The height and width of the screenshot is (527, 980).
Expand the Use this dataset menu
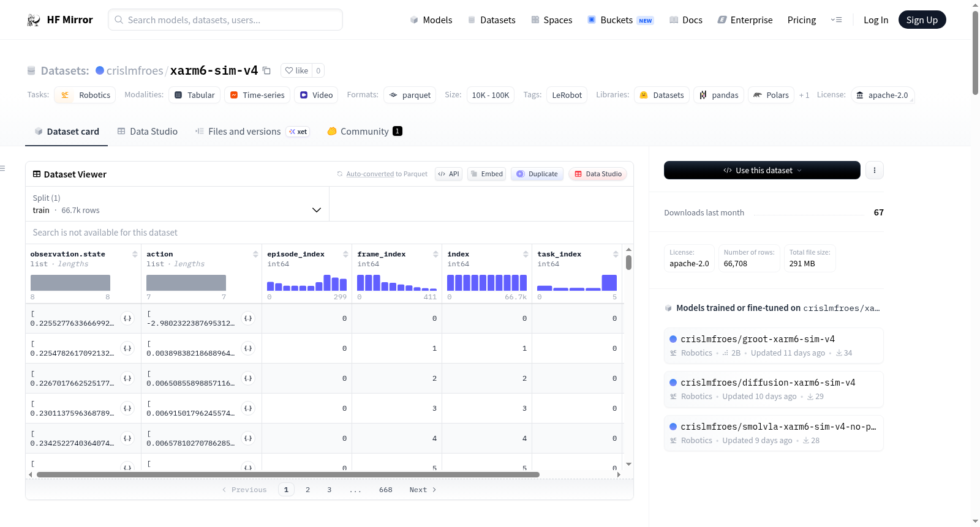tap(762, 170)
